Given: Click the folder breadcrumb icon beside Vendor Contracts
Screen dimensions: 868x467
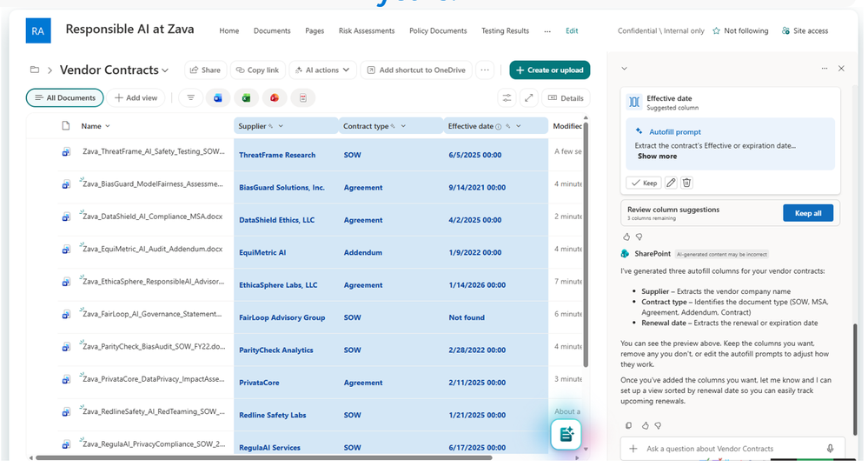Looking at the screenshot, I should coord(35,70).
